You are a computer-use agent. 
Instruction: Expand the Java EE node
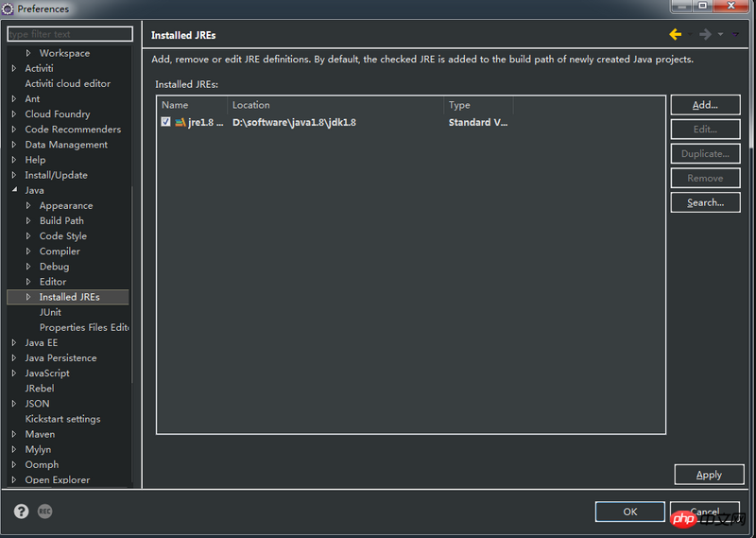[x=14, y=342]
